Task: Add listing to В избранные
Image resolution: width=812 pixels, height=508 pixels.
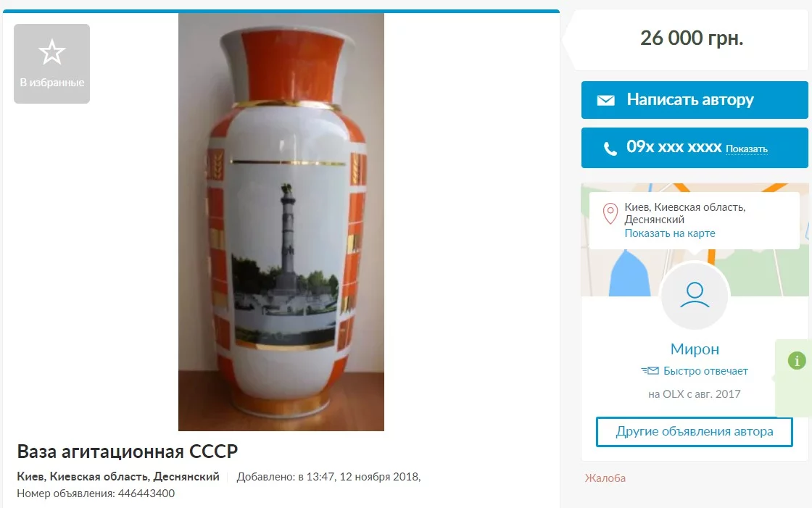Action: [51, 64]
